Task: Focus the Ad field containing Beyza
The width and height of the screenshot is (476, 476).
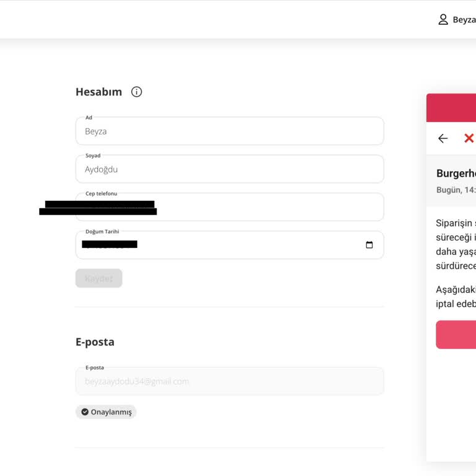Action: coord(229,131)
